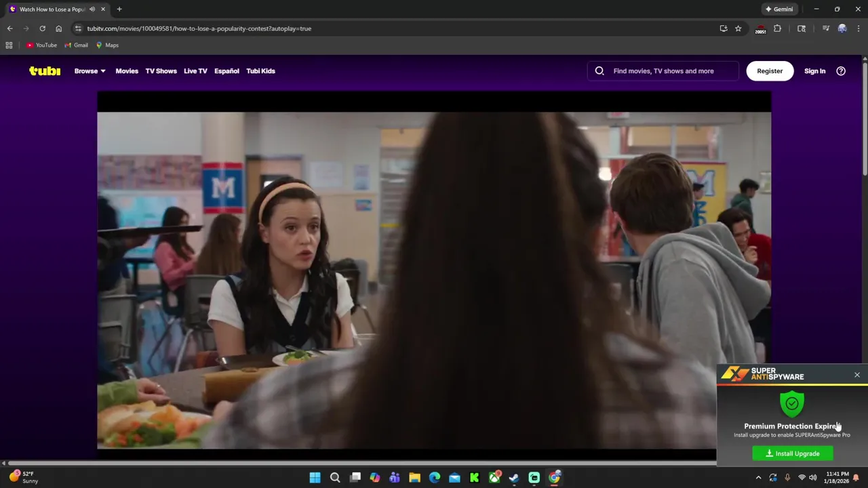
Task: Open the Chrome profile avatar
Action: (x=842, y=28)
